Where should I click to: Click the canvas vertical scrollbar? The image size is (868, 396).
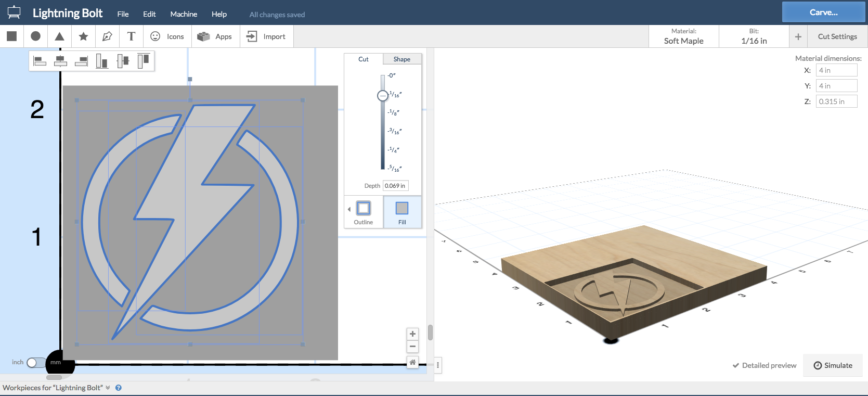tap(430, 333)
